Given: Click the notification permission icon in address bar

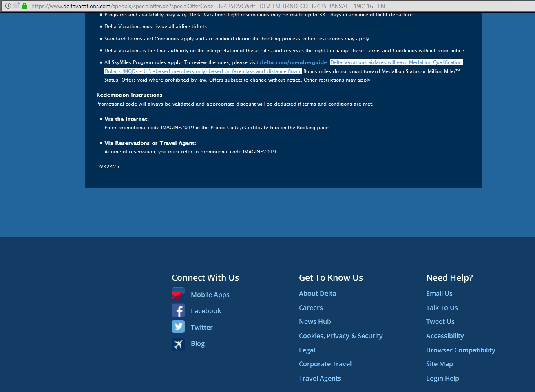Looking at the screenshot, I should (x=16, y=6).
